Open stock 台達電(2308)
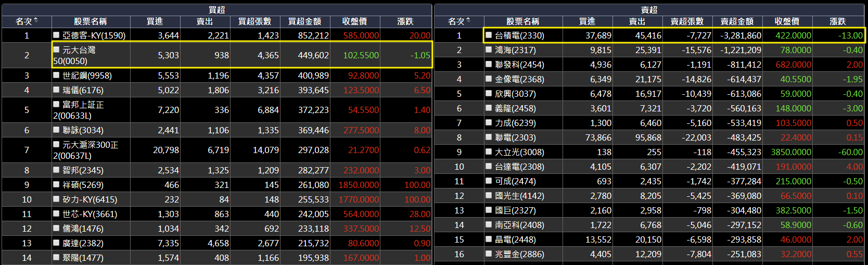 520,167
